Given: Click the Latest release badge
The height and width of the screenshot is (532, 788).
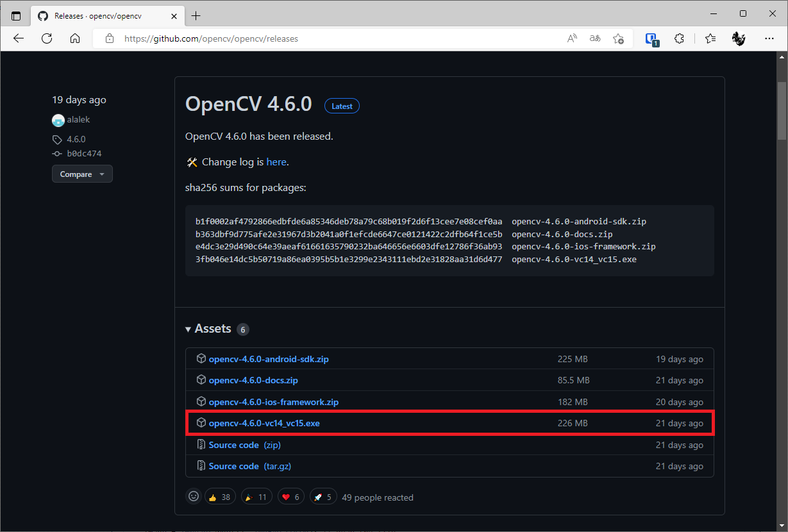Looking at the screenshot, I should tap(342, 106).
